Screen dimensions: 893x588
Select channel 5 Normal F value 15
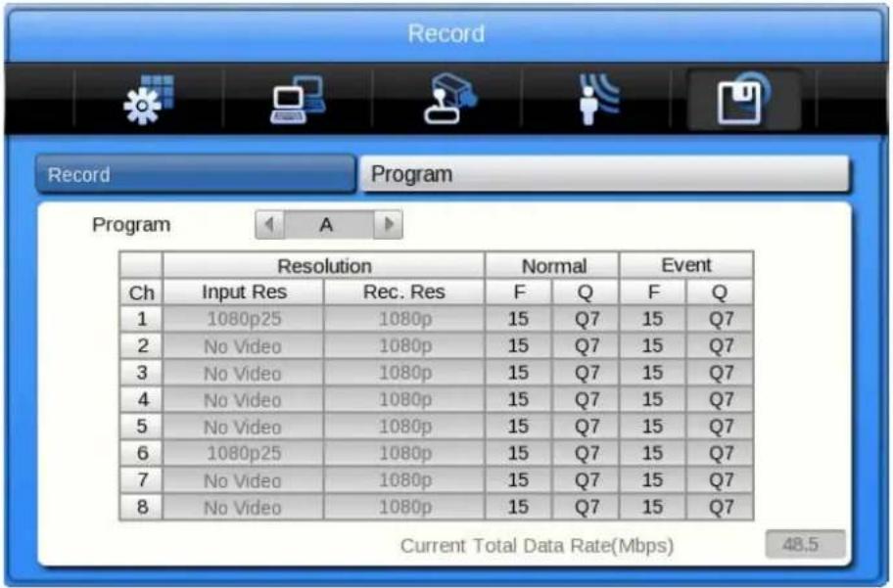click(x=518, y=426)
